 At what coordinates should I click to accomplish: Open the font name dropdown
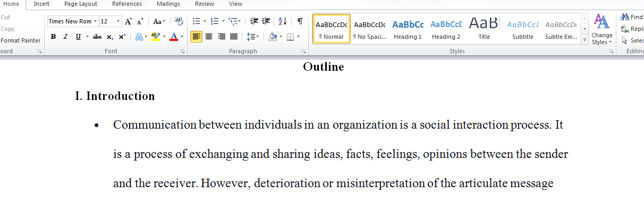pyautogui.click(x=95, y=21)
